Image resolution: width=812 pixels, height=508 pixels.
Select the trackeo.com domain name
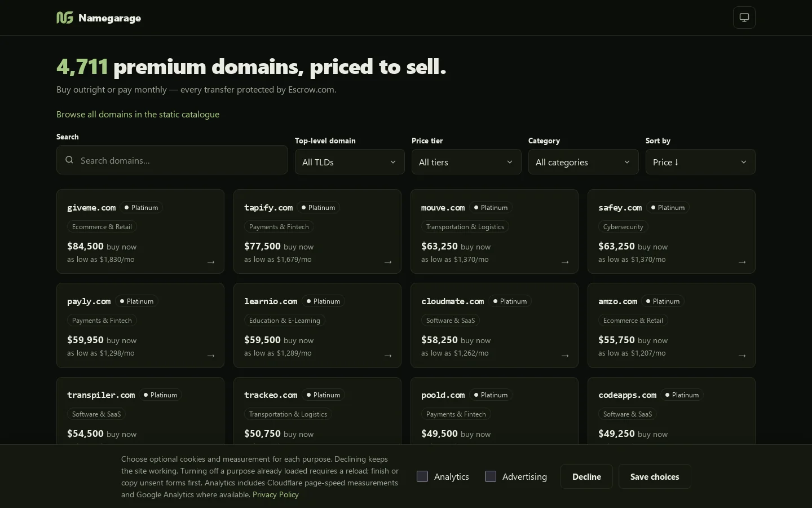pos(271,395)
